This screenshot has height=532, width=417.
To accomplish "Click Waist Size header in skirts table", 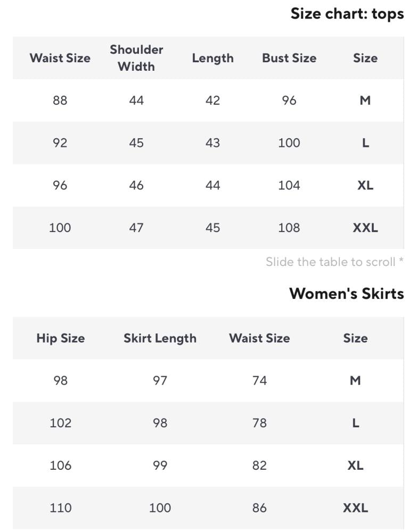I will (259, 338).
